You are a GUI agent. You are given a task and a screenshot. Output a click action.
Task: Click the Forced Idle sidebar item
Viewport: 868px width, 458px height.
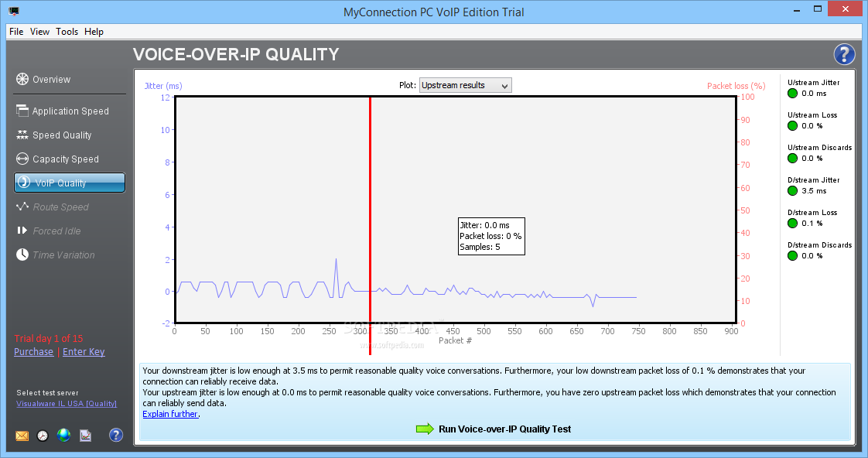coord(49,231)
